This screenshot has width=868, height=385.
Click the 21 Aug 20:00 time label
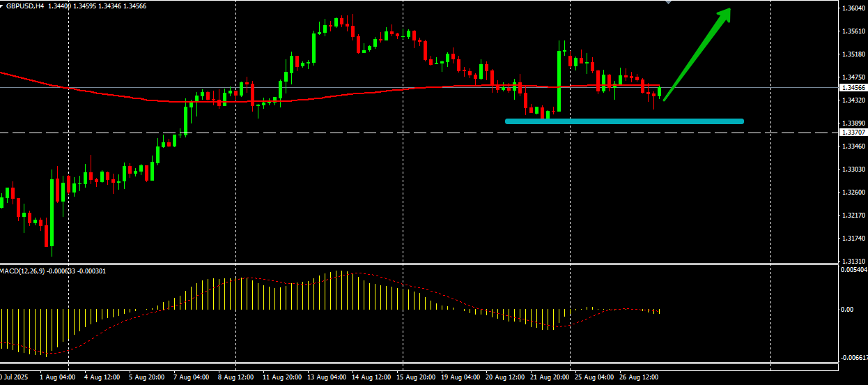click(x=550, y=377)
